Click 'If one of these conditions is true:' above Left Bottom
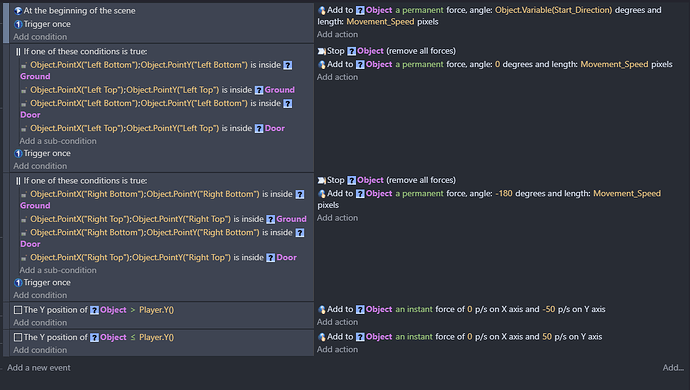This screenshot has height=390, width=690. pyautogui.click(x=85, y=52)
